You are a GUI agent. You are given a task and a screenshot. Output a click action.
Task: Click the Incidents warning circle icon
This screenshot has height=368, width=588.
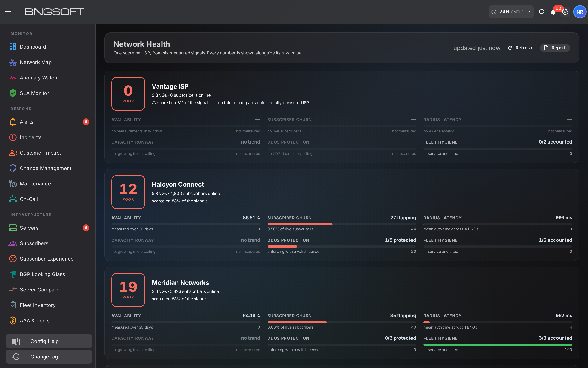(13, 137)
